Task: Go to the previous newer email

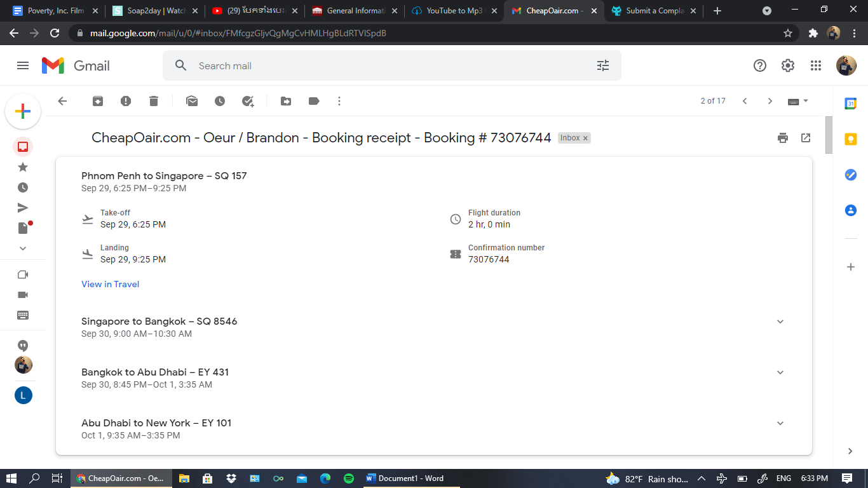Action: 744,101
